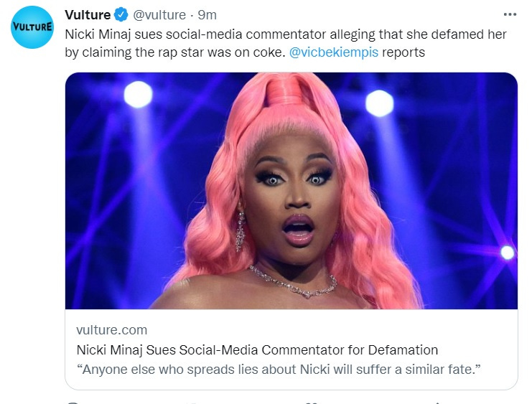The image size is (532, 404).
Task: Click the vulture.com domain label
Action: pos(112,329)
